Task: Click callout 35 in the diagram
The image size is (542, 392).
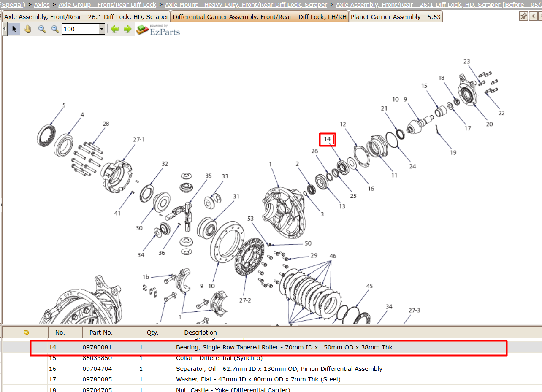Action: click(x=209, y=176)
